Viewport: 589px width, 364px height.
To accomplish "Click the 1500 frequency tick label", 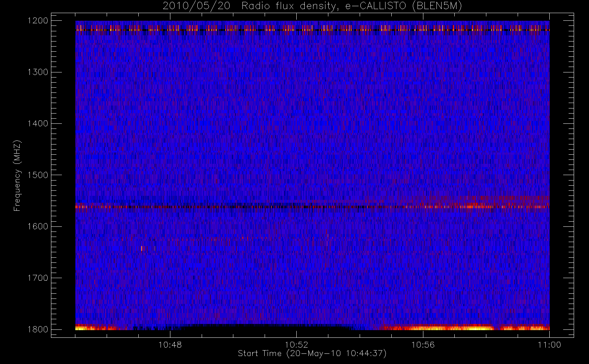I will (38, 175).
